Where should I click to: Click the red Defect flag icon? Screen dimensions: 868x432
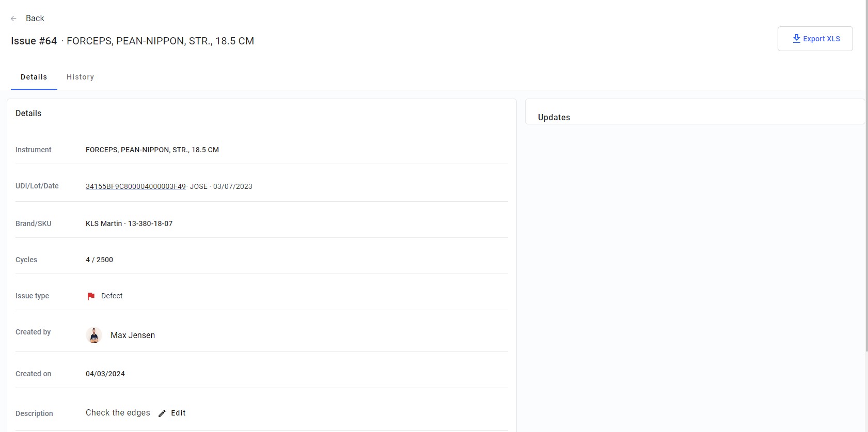pos(91,296)
